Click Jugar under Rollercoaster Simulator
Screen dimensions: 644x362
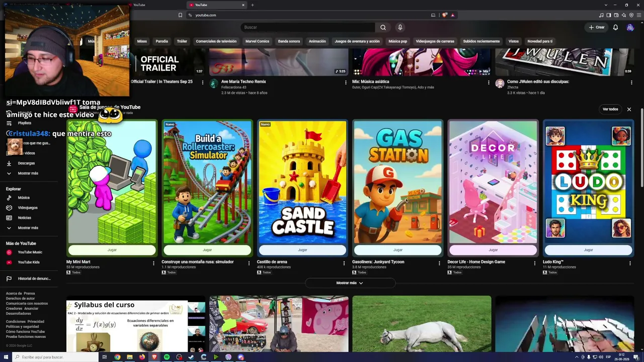[207, 250]
